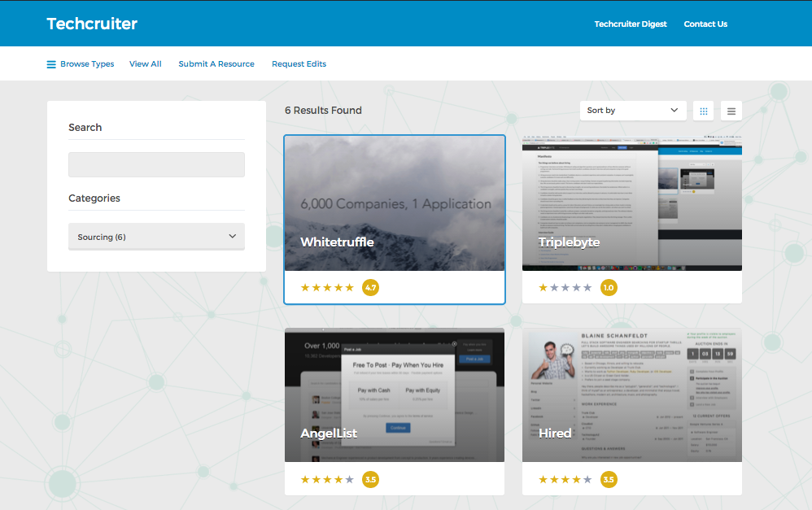
Task: Click the Search heading
Action: point(85,128)
